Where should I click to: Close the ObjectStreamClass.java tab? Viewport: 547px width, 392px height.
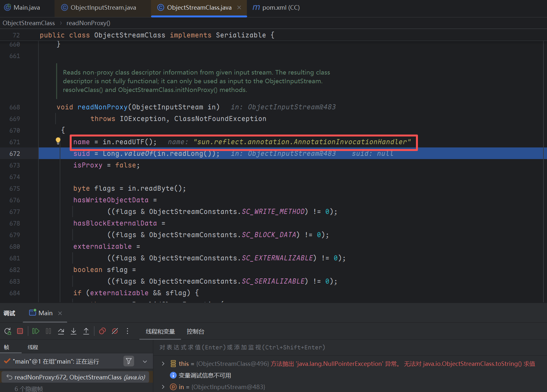pyautogui.click(x=239, y=7)
